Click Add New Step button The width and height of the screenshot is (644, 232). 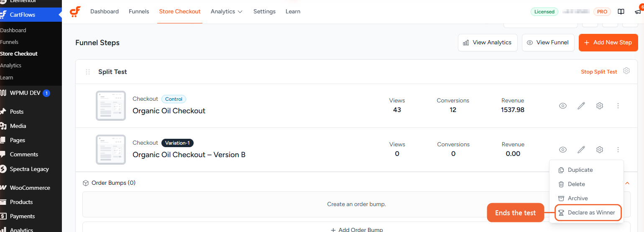pos(608,43)
